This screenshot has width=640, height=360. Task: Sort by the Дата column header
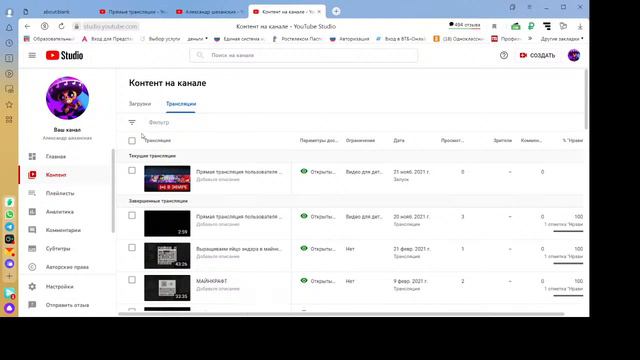pos(399,140)
